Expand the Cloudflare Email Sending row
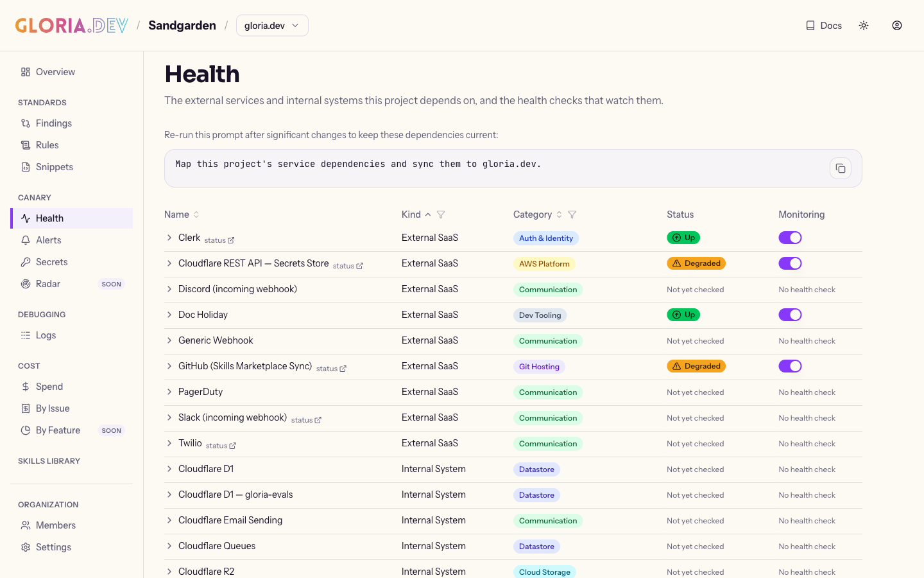Viewport: 924px width, 578px height. [x=169, y=520]
